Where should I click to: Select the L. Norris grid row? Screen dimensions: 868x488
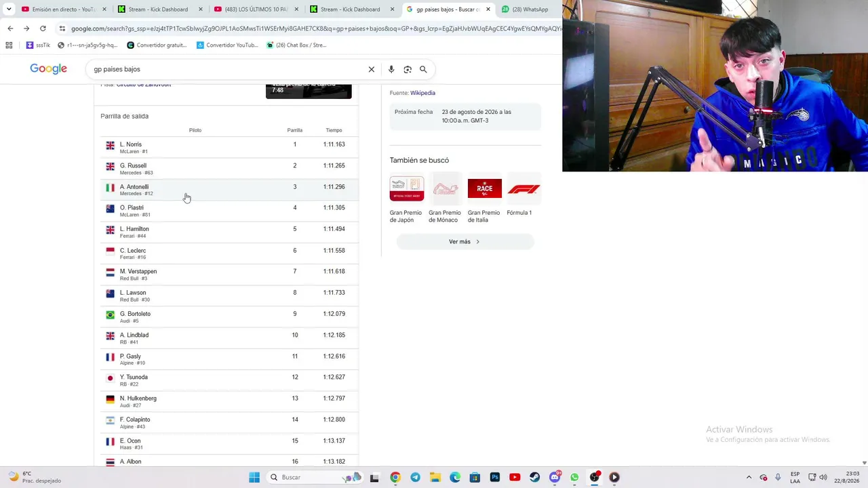click(x=229, y=147)
